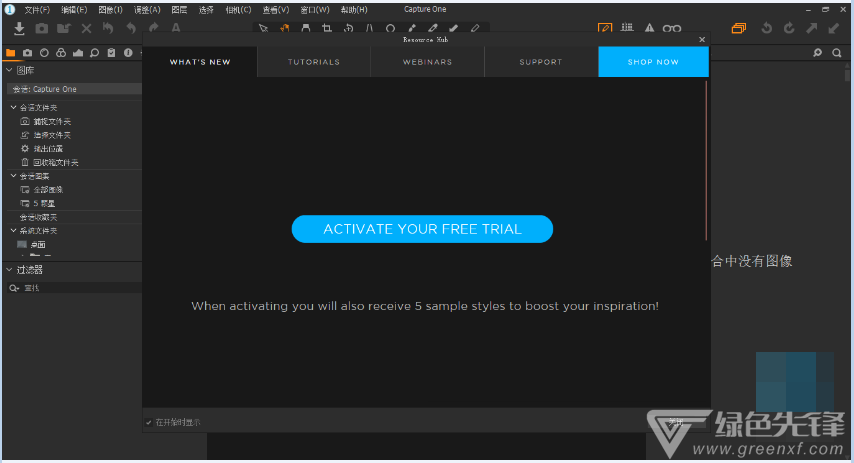Viewport: 854px width, 463px height.
Task: Click the Delete X icon in top toolbar
Action: pyautogui.click(x=86, y=28)
